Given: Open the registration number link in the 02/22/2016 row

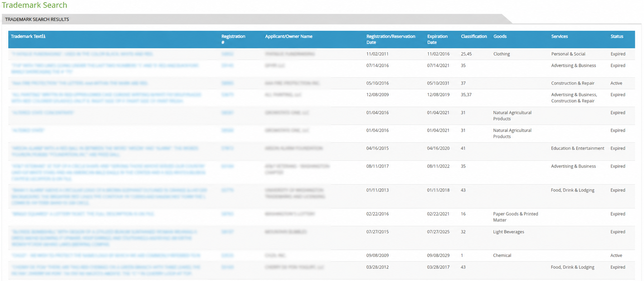Looking at the screenshot, I should [x=227, y=214].
